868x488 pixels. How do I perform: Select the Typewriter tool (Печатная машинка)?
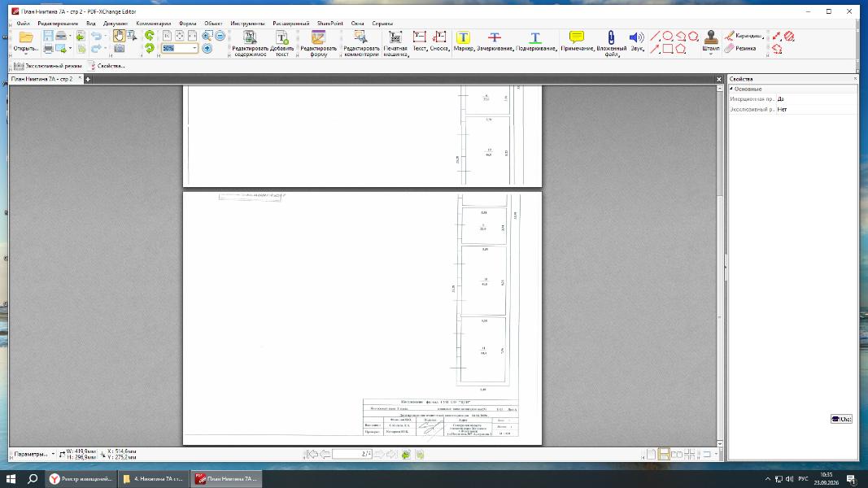coord(395,43)
